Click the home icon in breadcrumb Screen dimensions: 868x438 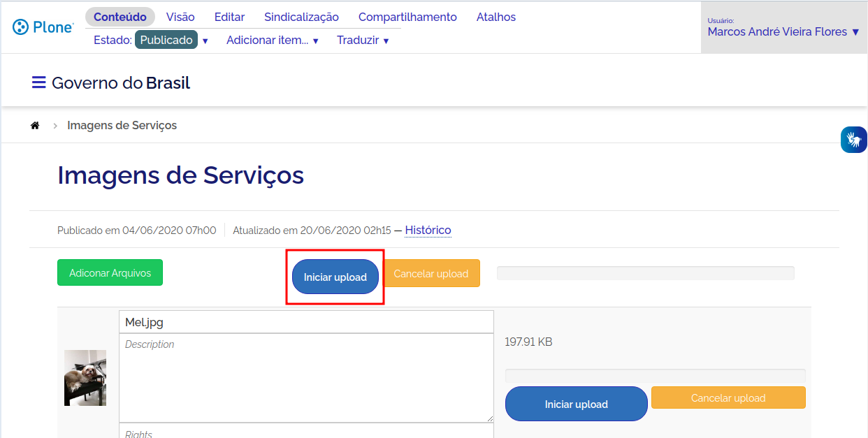click(x=35, y=126)
